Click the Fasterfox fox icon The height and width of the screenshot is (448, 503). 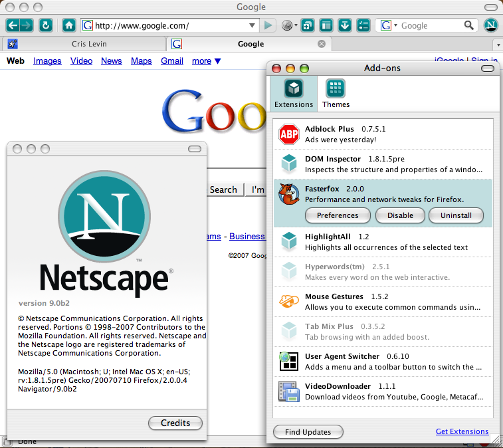(289, 194)
